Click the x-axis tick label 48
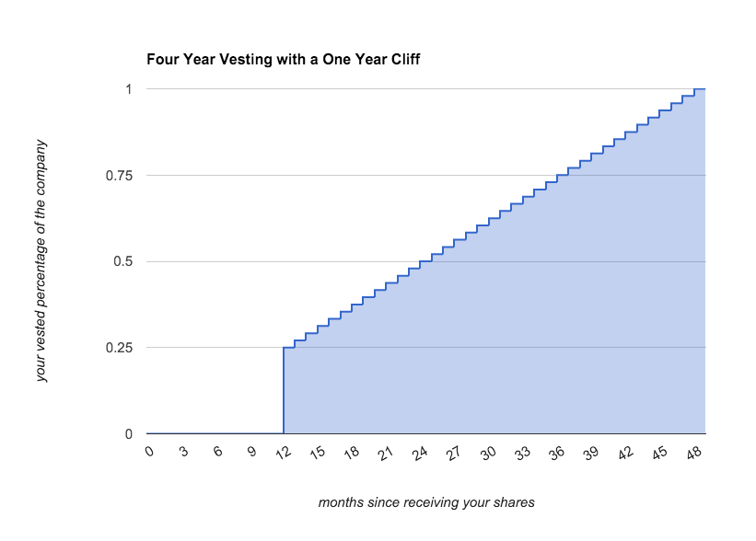756x541 pixels. pos(694,452)
